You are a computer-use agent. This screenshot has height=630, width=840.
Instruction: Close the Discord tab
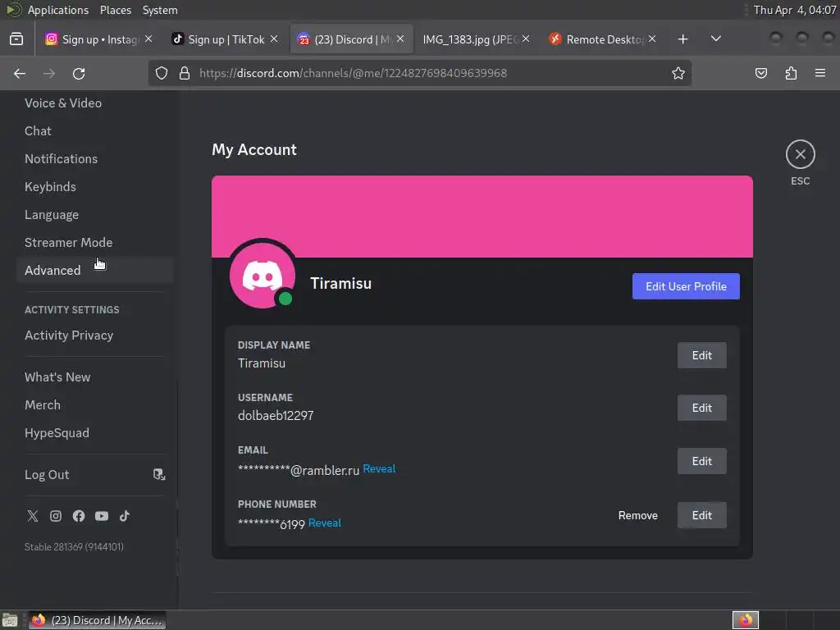(400, 39)
